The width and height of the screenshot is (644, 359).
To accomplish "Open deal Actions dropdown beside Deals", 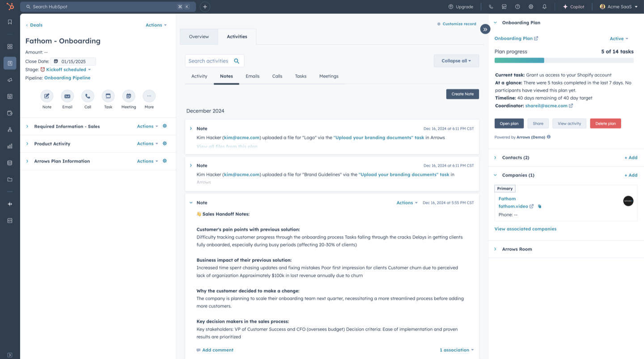I will pyautogui.click(x=156, y=25).
